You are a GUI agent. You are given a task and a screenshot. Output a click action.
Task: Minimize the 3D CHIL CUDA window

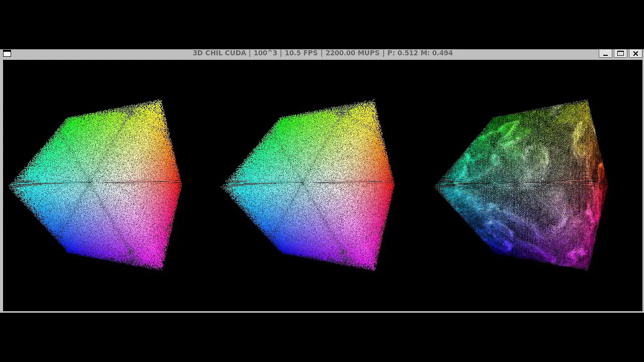click(x=605, y=53)
